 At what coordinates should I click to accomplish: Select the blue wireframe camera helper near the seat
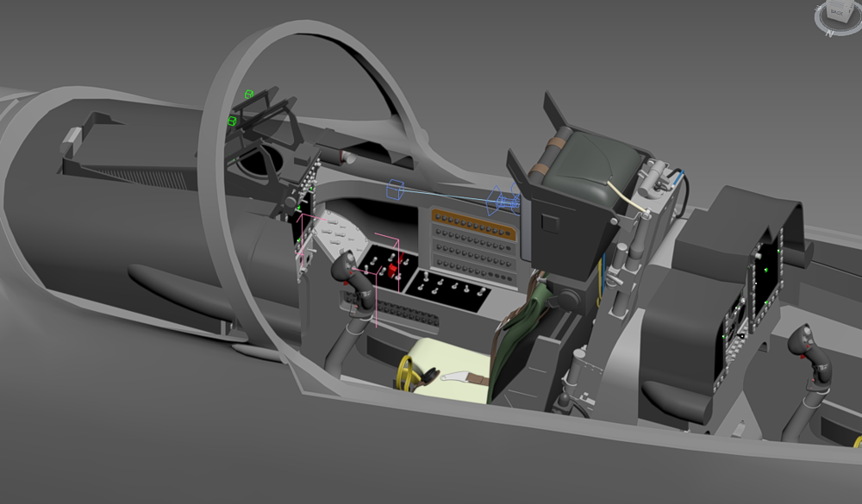point(502,201)
